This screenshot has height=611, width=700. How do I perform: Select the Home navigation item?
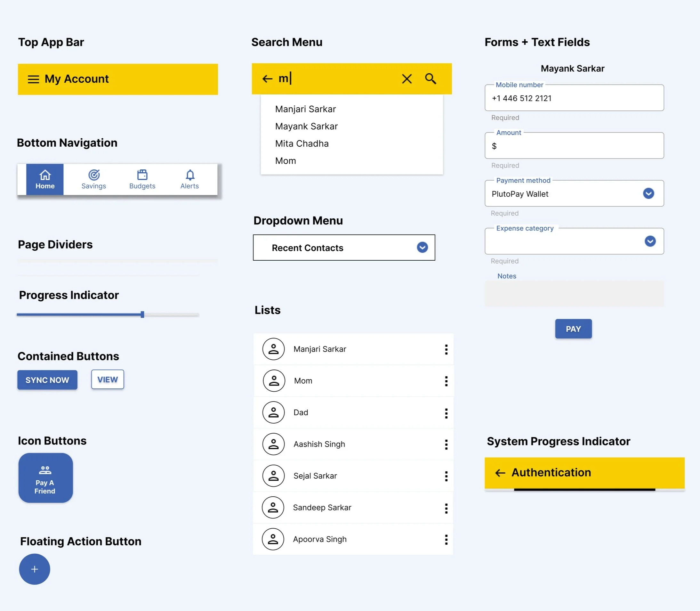click(45, 179)
